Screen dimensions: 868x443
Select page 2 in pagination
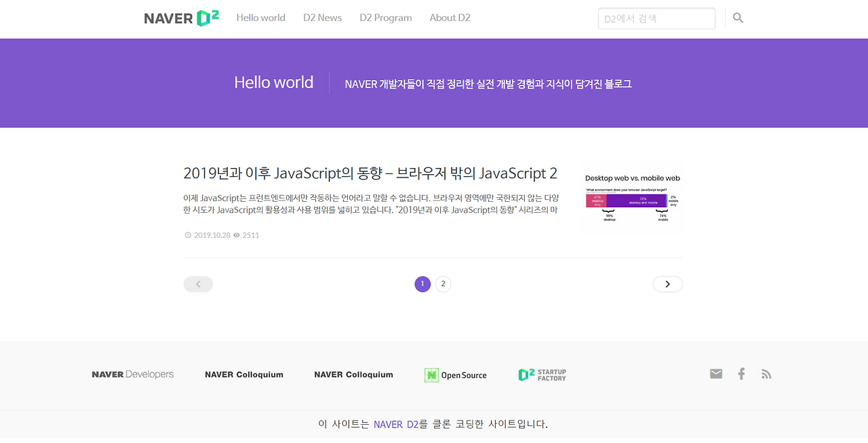pos(443,284)
